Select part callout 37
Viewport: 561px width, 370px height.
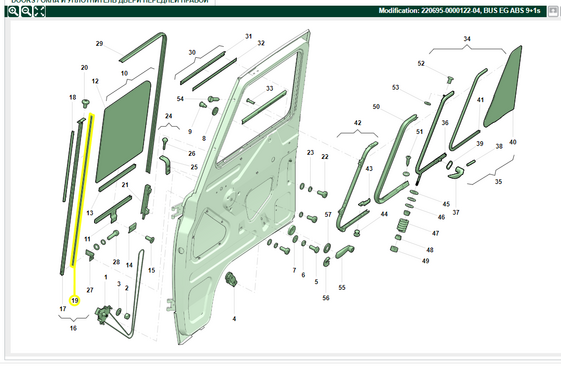[x=456, y=213]
